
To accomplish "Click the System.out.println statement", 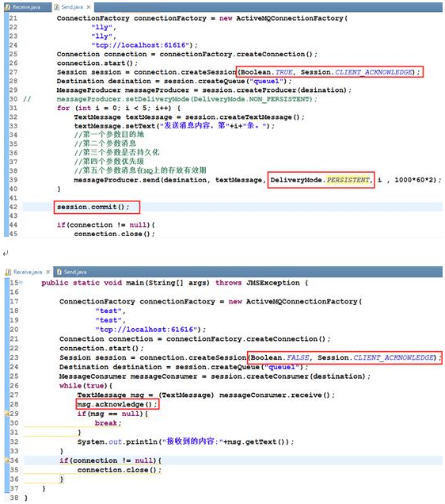I will pos(185,441).
